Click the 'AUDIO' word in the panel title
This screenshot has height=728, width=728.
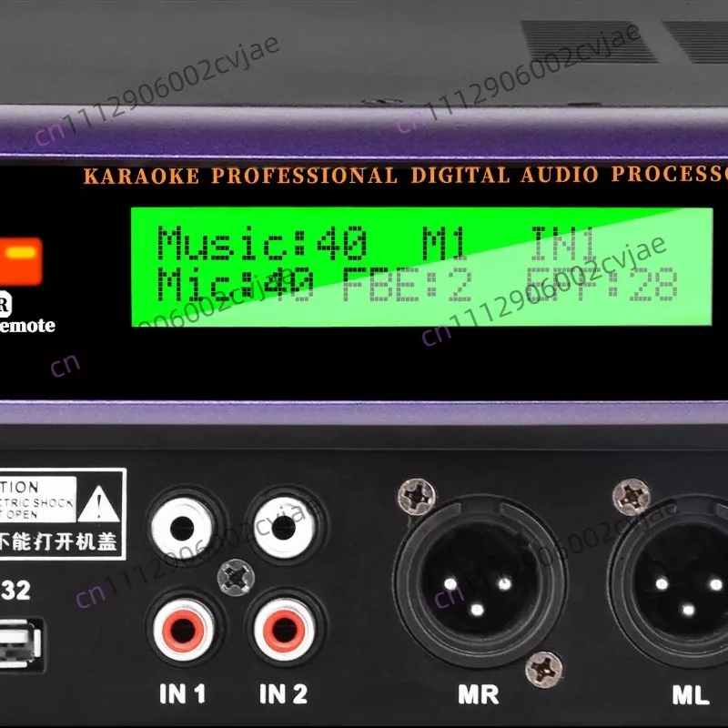click(560, 175)
